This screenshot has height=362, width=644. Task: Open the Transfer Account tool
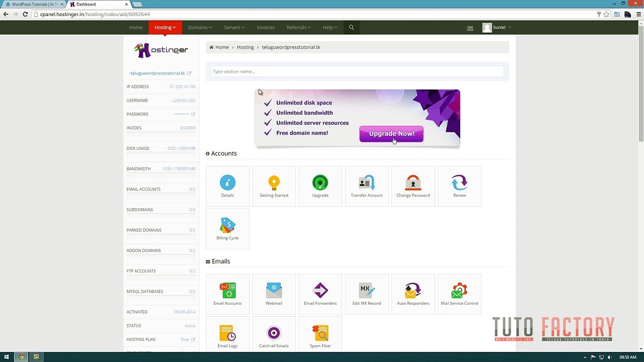367,186
